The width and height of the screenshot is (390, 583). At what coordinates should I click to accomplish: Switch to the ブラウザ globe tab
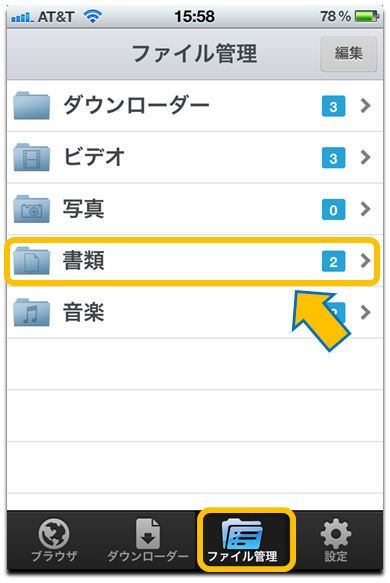pyautogui.click(x=54, y=540)
